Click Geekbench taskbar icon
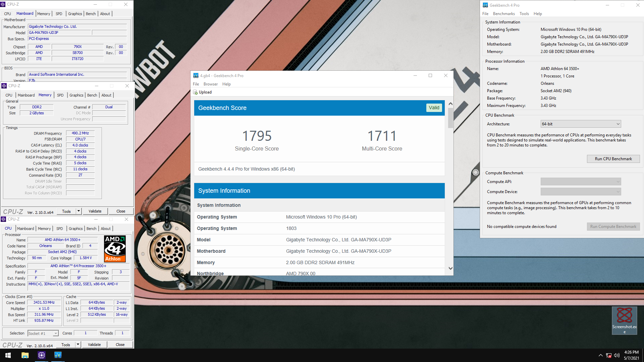The image size is (644, 362). [58, 355]
